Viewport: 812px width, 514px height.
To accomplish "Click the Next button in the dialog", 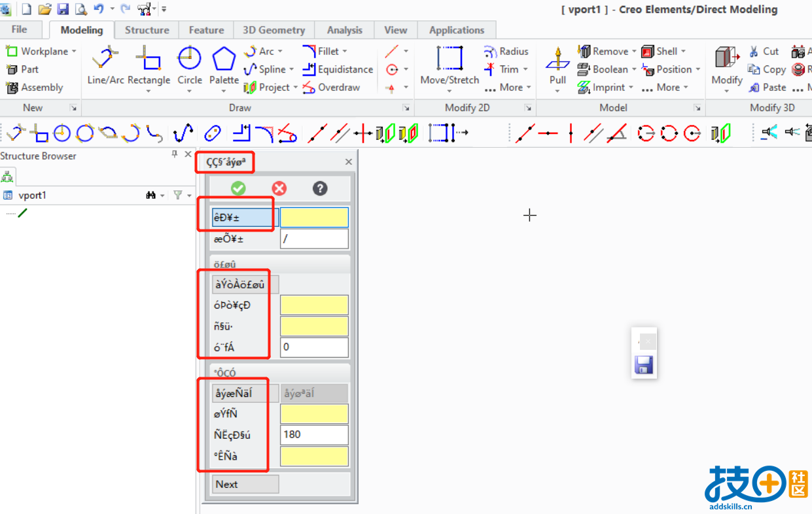I will click(x=245, y=484).
